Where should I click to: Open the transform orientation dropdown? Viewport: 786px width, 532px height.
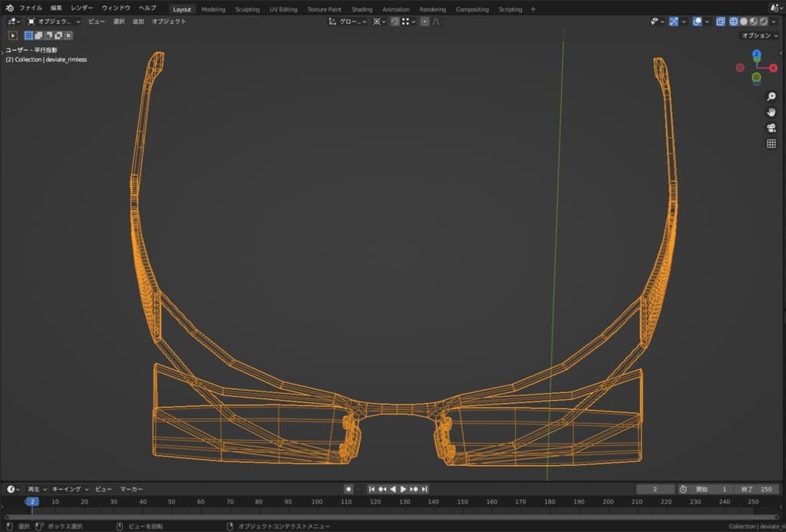click(348, 21)
